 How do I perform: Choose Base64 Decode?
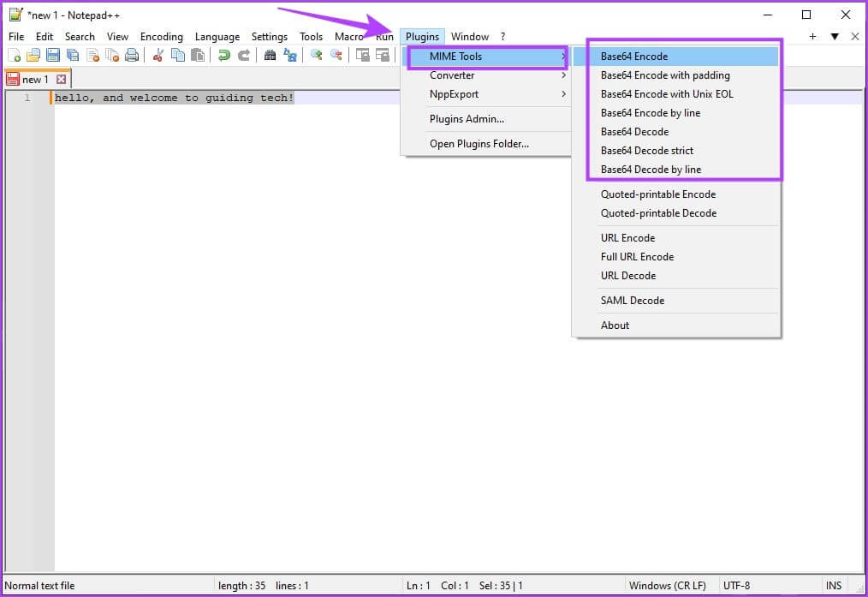[x=676, y=131]
